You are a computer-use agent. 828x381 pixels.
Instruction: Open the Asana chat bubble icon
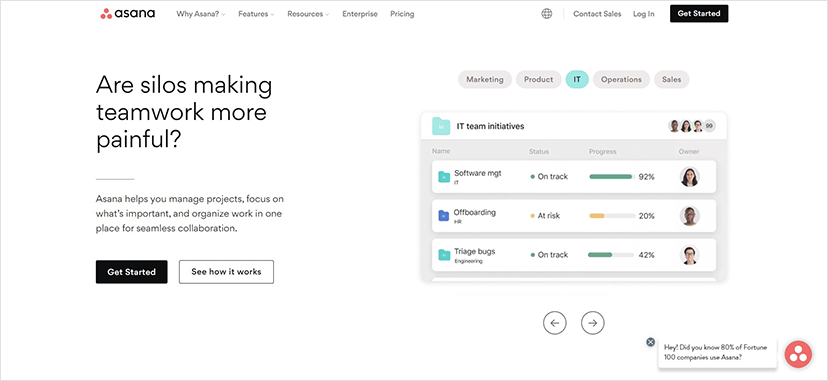pos(798,354)
